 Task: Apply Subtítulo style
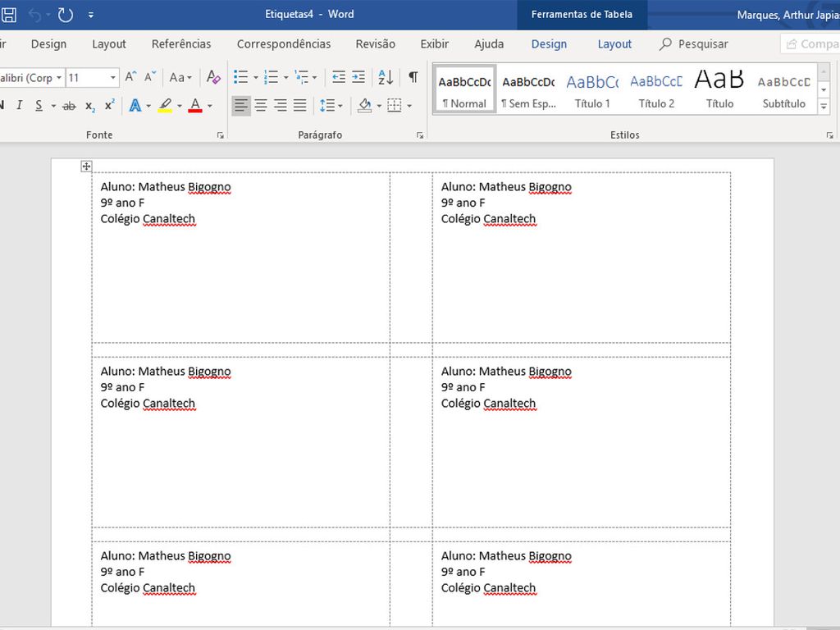click(783, 90)
